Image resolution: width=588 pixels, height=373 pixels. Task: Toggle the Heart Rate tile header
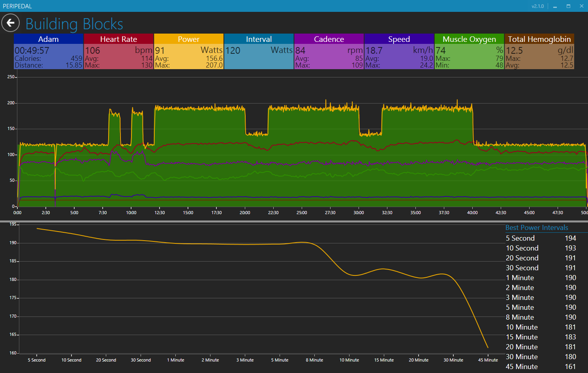118,39
